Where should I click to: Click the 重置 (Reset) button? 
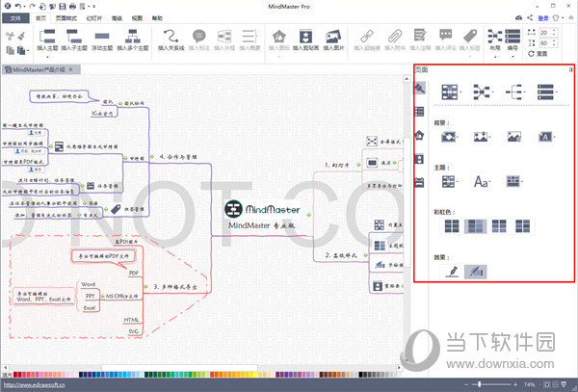coord(538,54)
